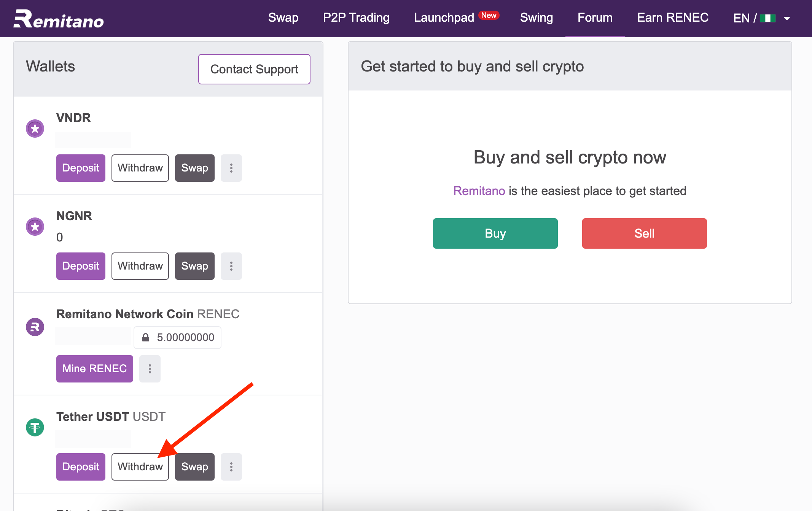Open the RENEC three-dot options menu
The image size is (812, 511).
point(150,369)
